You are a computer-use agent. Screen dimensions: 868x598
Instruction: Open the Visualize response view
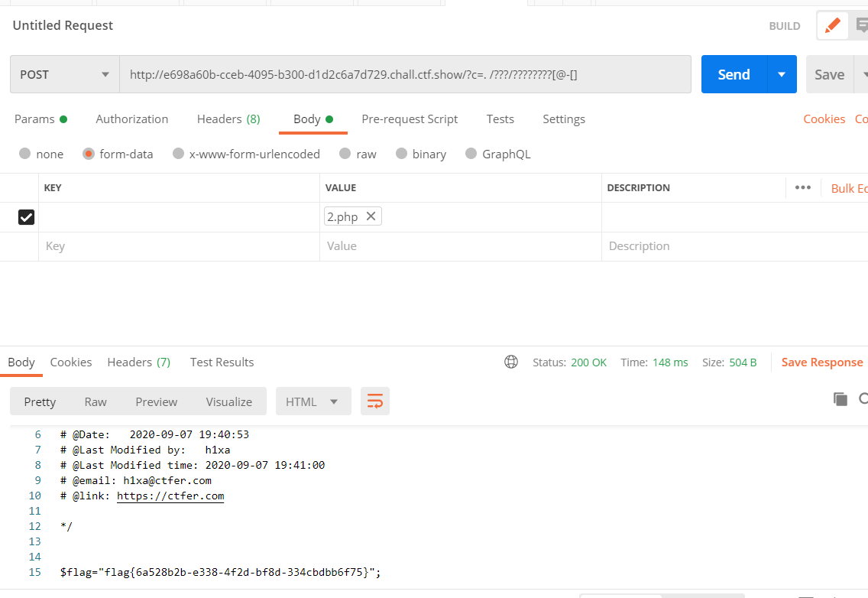(x=228, y=401)
